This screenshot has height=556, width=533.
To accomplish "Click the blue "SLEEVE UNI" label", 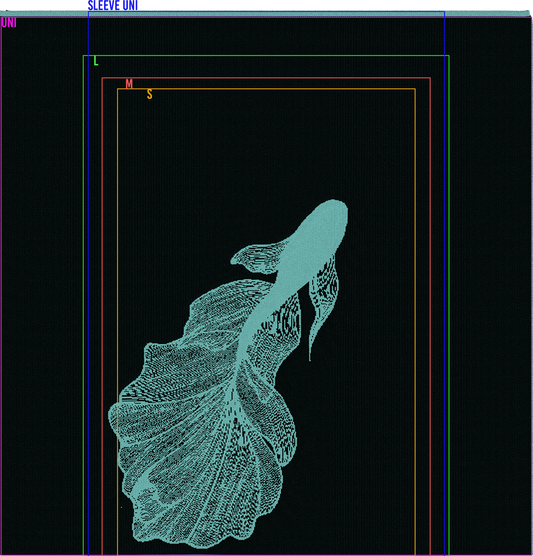I will [112, 5].
